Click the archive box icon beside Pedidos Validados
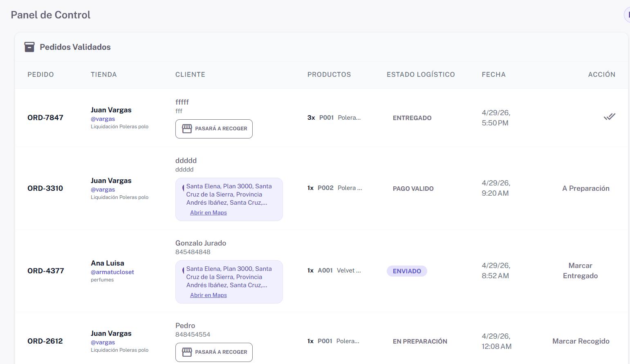Viewport: 630px width, 364px height. [29, 47]
